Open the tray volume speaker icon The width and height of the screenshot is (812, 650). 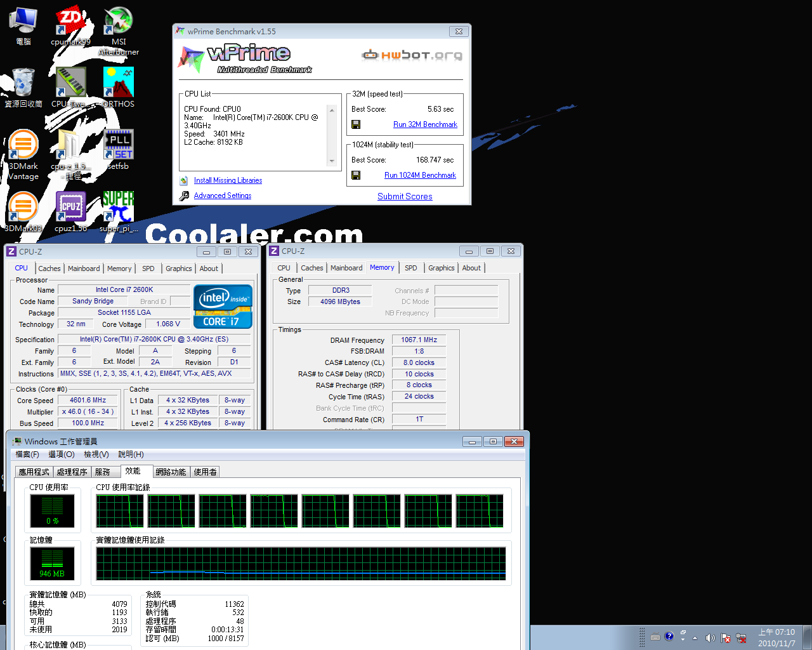click(x=710, y=637)
